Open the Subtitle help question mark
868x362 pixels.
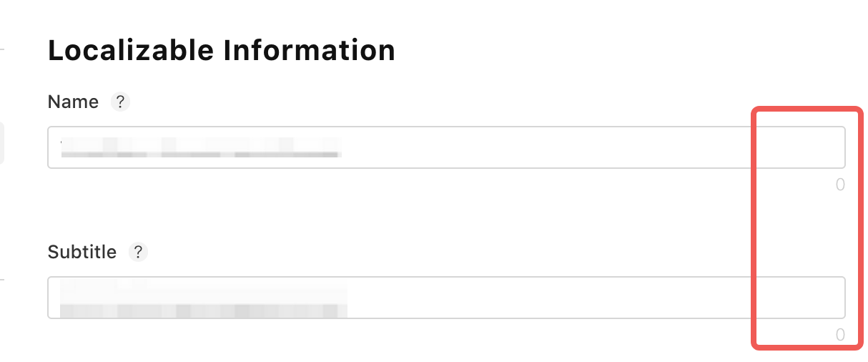click(138, 252)
